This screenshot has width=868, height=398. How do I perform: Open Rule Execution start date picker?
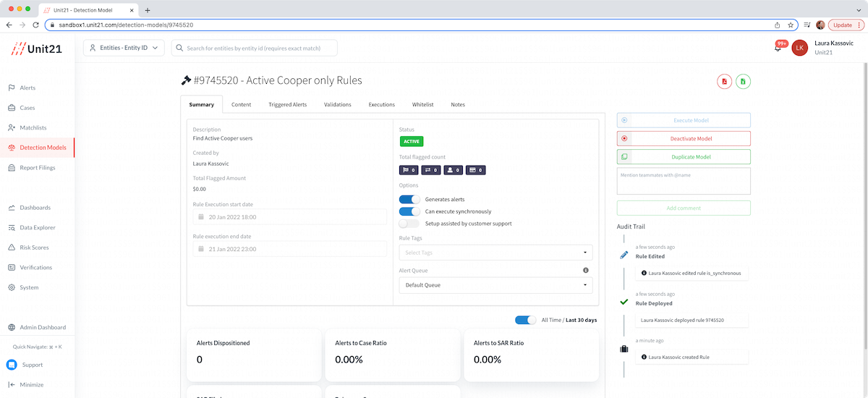pyautogui.click(x=290, y=217)
